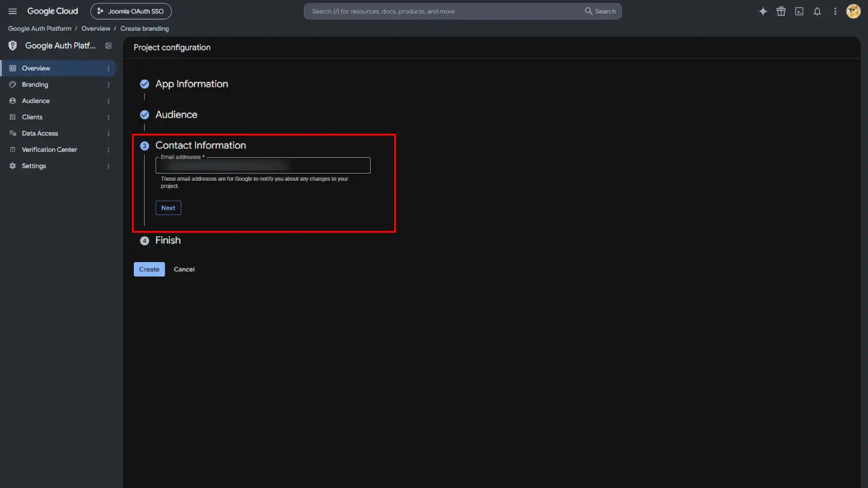Open the three-dot menu beside Audience
The width and height of the screenshot is (868, 488).
[x=108, y=101]
